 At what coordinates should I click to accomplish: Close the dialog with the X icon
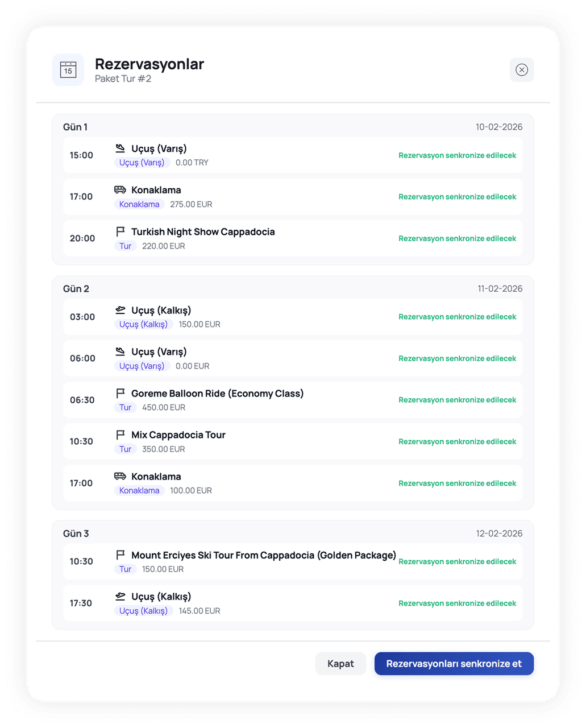[x=522, y=70]
